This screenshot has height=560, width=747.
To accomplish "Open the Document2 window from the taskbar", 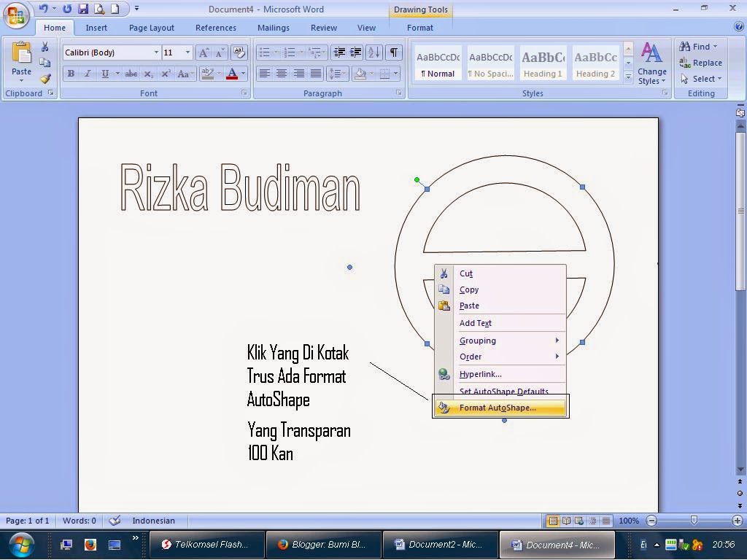I will click(440, 545).
